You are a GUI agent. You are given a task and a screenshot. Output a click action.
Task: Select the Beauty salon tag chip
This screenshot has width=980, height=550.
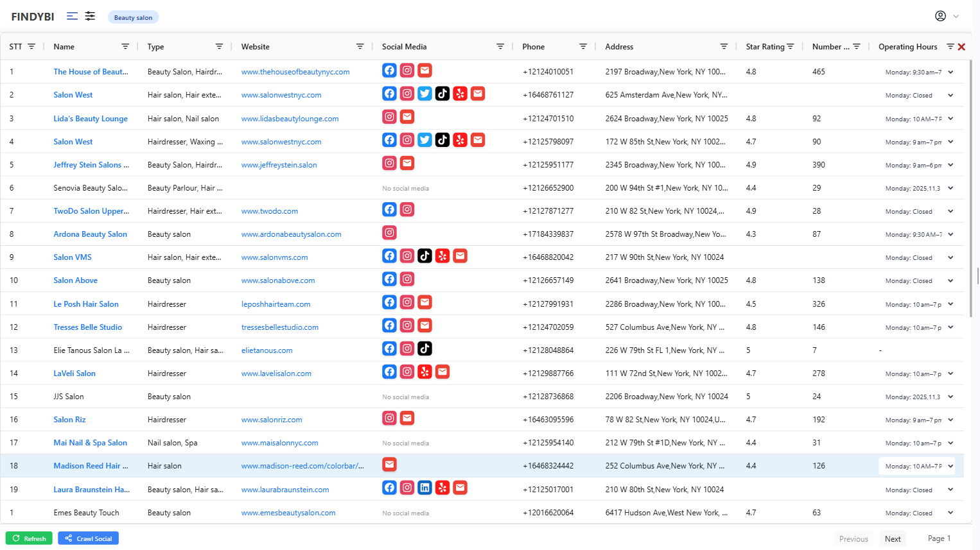click(133, 17)
